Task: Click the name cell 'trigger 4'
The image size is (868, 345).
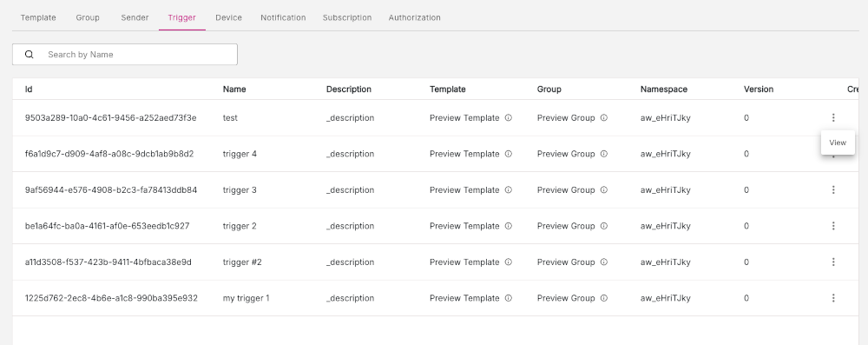Action: click(240, 154)
